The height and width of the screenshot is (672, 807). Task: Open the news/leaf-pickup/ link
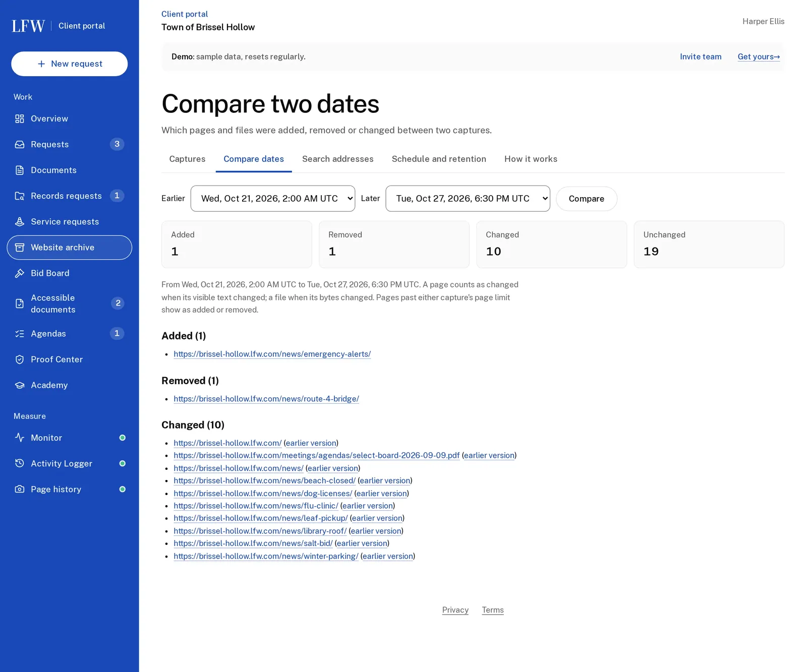click(x=261, y=518)
